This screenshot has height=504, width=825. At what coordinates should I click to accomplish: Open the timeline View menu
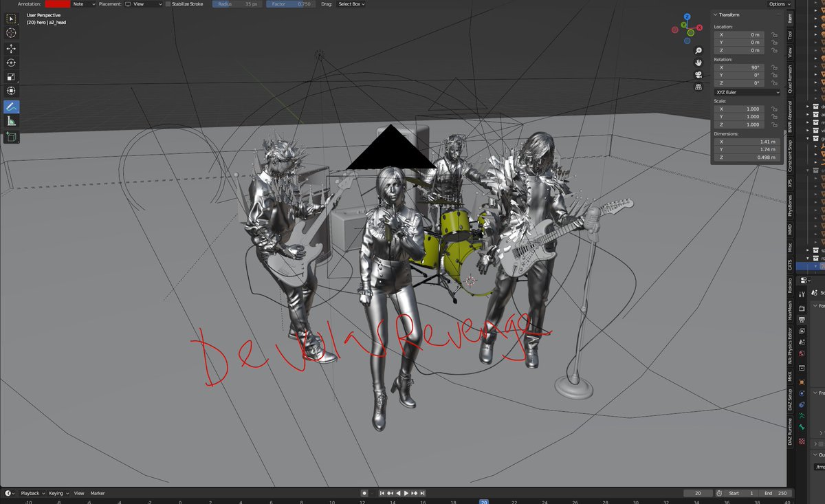click(79, 493)
